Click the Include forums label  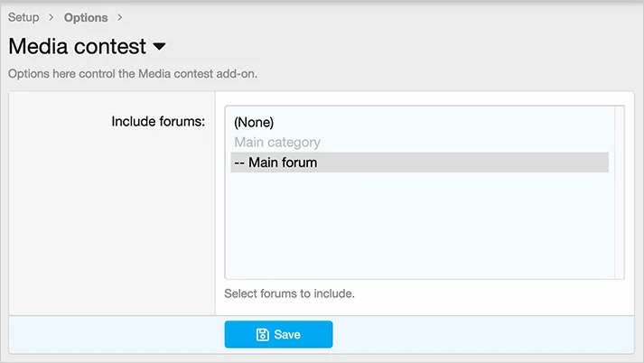point(158,121)
